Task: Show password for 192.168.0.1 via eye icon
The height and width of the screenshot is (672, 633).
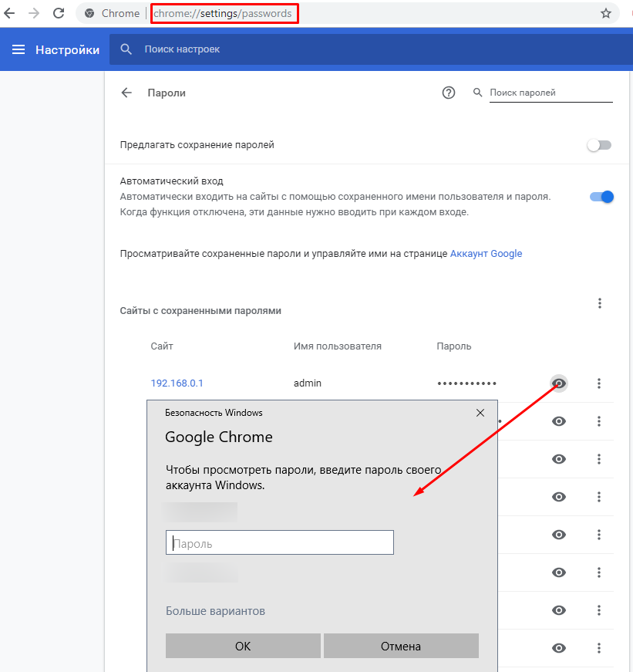Action: [x=559, y=383]
